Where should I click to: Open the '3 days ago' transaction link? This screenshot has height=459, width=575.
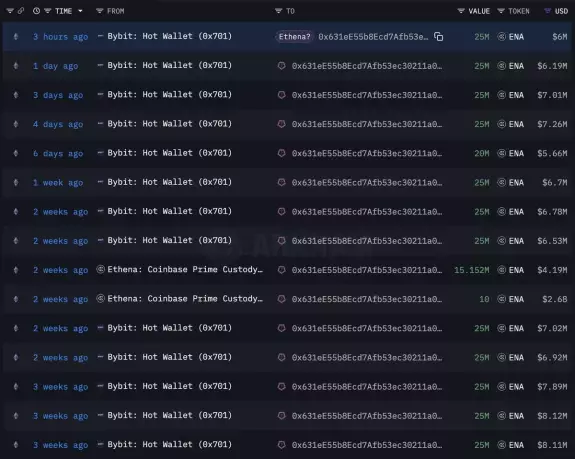[58, 95]
